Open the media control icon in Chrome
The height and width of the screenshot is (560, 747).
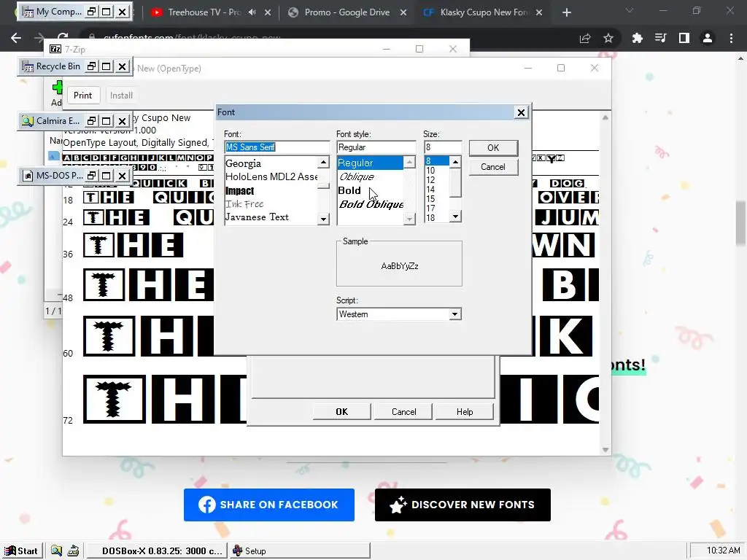tap(661, 38)
